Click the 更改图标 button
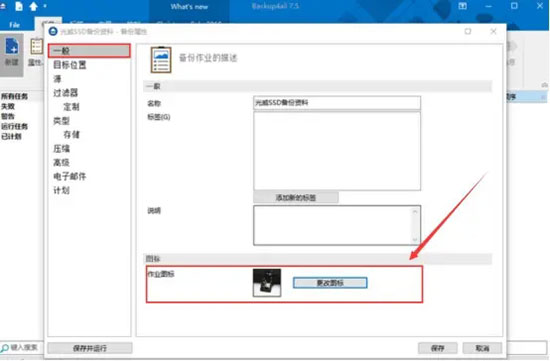Viewport: 550px width, 361px height. pos(330,283)
